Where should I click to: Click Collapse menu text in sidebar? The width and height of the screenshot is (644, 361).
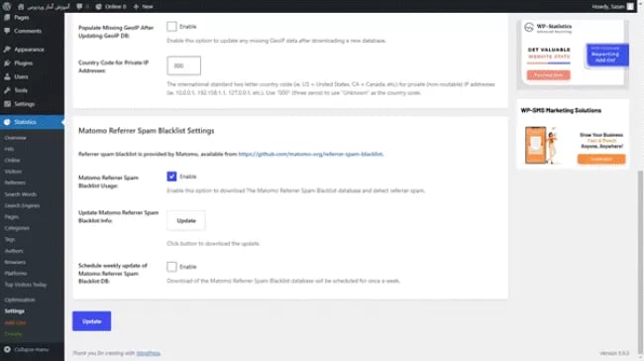[x=32, y=349]
